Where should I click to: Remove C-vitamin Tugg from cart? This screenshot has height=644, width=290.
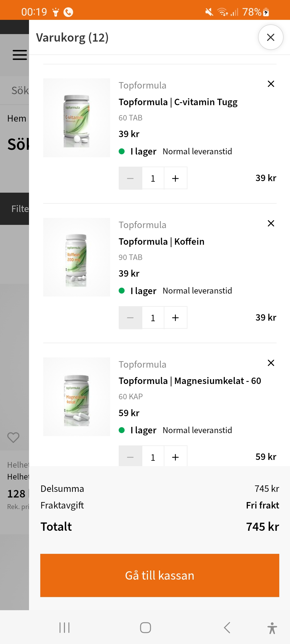click(271, 84)
